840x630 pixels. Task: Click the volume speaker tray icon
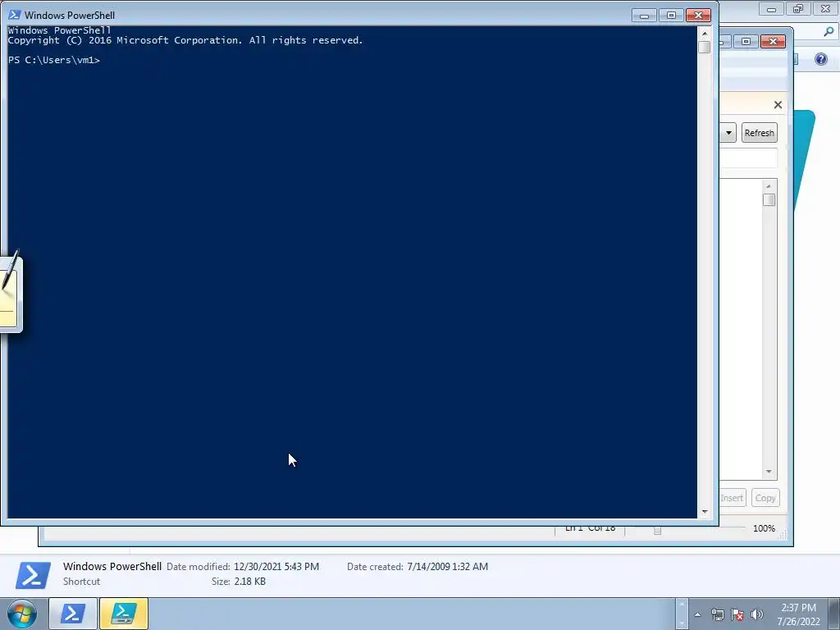pos(756,614)
